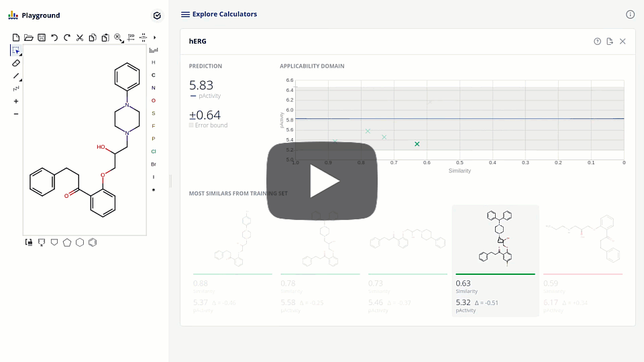Screen dimensions: 644x362
Task: Choose the cyclopentadiene ring template
Action: click(42, 243)
